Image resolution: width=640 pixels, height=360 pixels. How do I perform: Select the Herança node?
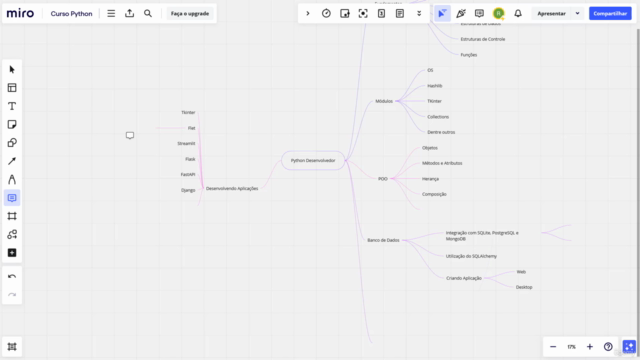pos(430,179)
